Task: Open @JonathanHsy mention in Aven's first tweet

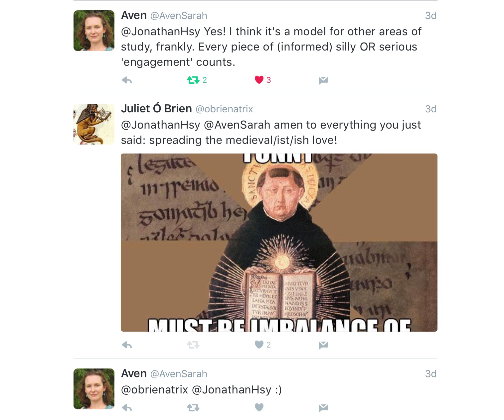Action: pyautogui.click(x=160, y=32)
